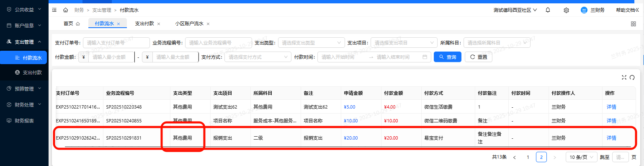Click order number EXP2510221701416 cell
Image resolution: width=644 pixels, height=166 pixels.
pos(78,107)
